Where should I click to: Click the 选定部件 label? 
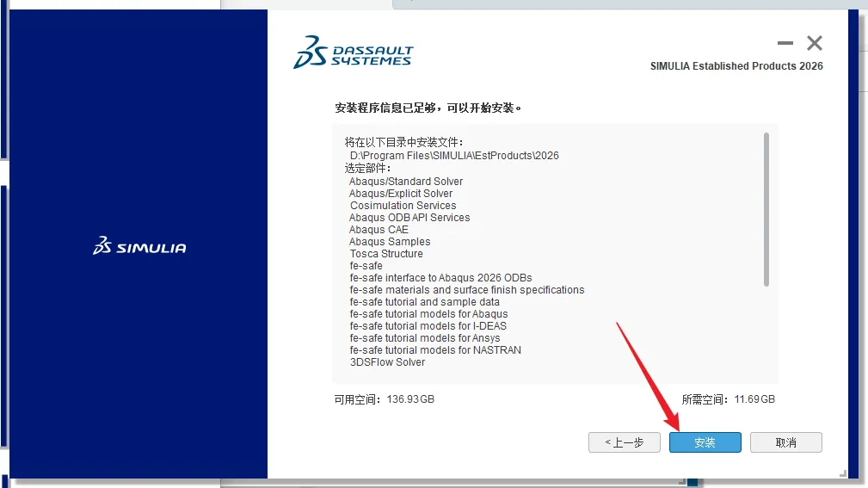(x=367, y=168)
